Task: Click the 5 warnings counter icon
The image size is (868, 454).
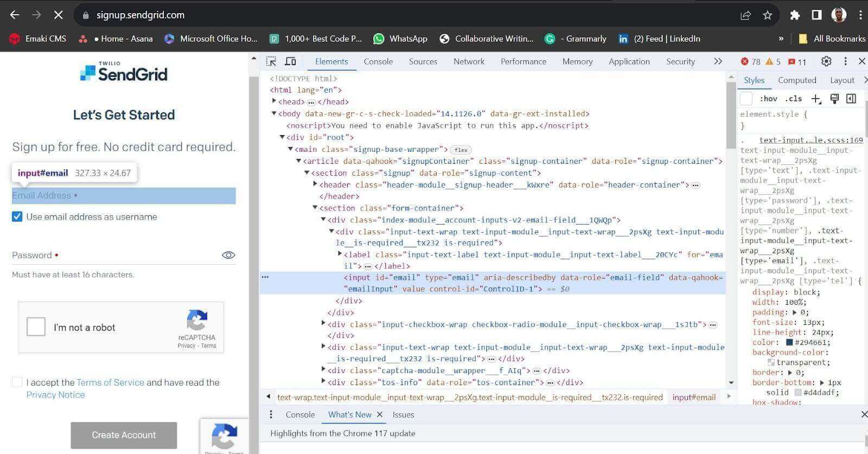Action: 773,61
